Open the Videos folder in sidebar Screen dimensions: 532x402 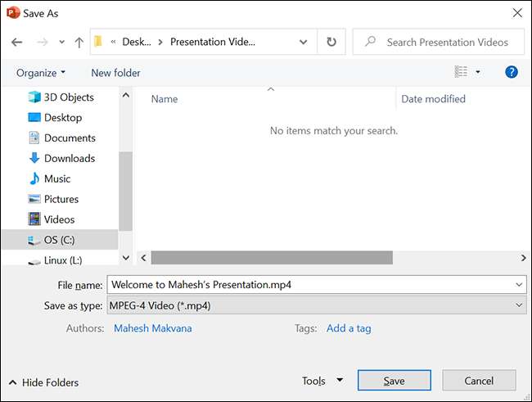pyautogui.click(x=59, y=219)
